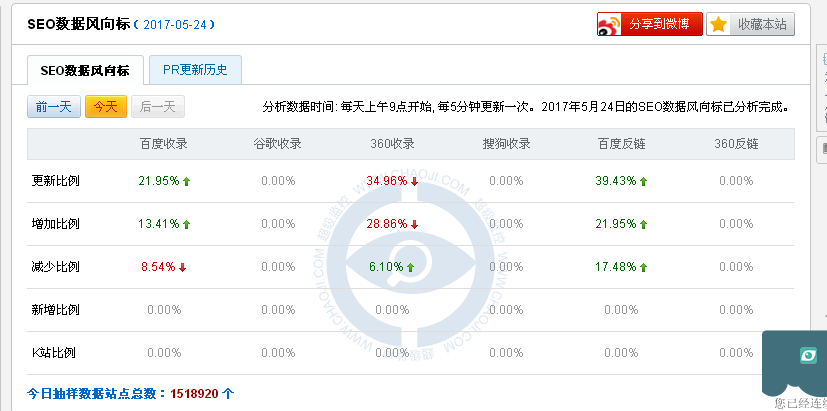Click green up arrow beside 6.10%
This screenshot has width=827, height=411.
point(411,267)
